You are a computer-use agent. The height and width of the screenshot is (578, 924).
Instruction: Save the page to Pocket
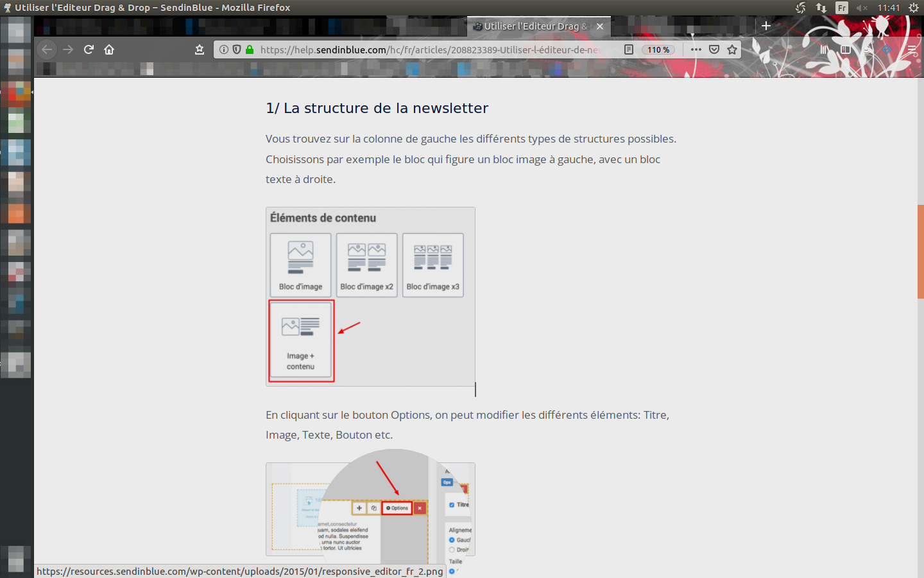tap(714, 49)
